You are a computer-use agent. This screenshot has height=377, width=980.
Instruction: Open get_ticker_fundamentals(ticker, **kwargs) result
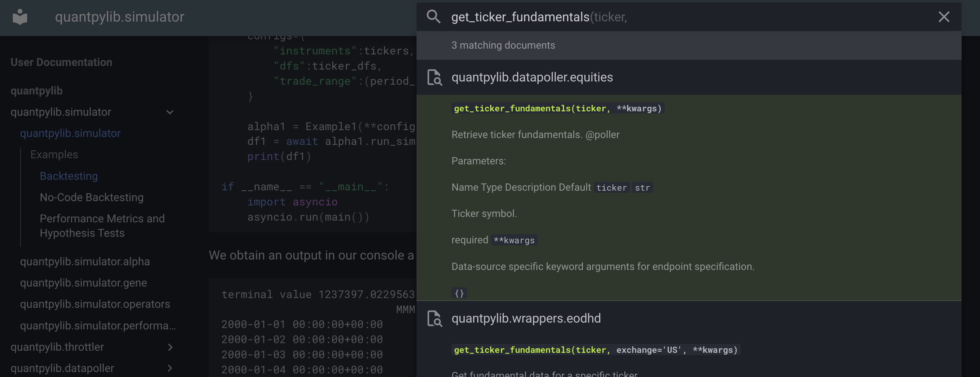689,198
